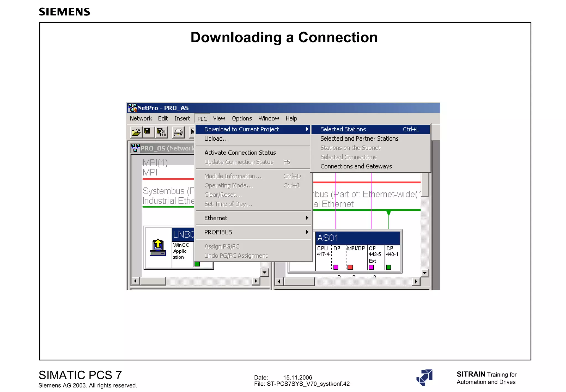Open the View menu
566x392 pixels.
pos(219,118)
